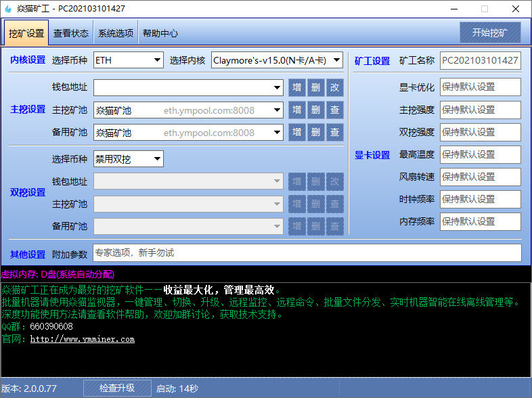Click the 矿工名称 input field
Screen dimensions: 532x398
pos(481,60)
